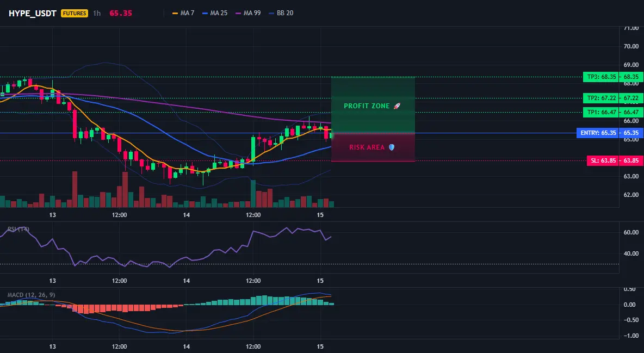Click the 15 date label under price chart
Screen dimensions: 644x353
[x=320, y=215]
